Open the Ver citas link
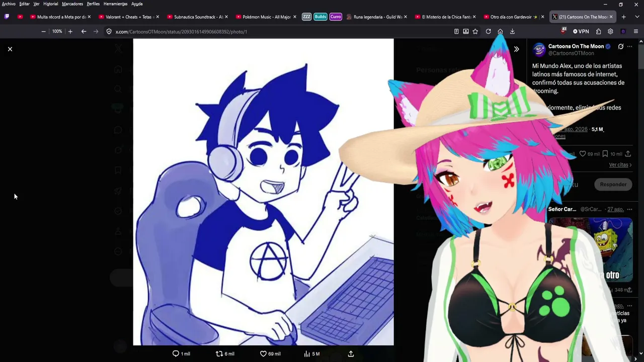The width and height of the screenshot is (644, 362). click(620, 165)
